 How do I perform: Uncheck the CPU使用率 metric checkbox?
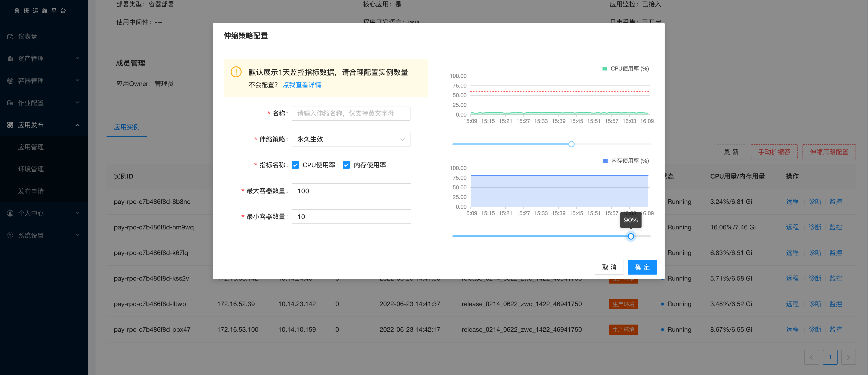(295, 165)
